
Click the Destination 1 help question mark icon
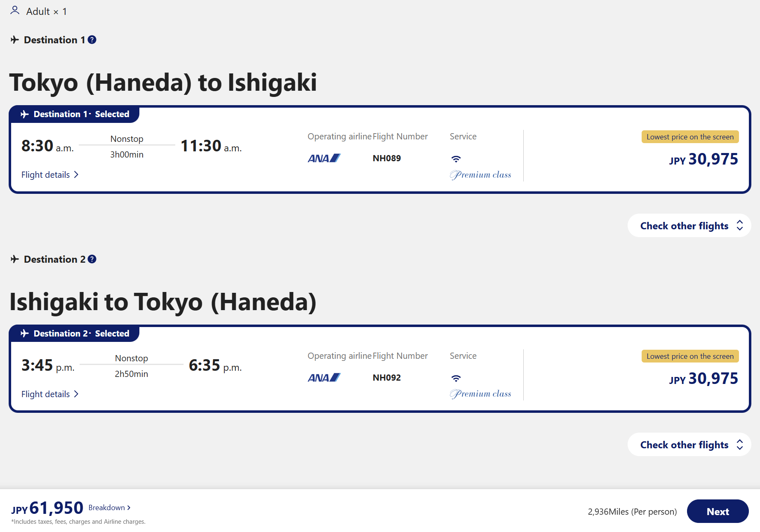click(92, 40)
